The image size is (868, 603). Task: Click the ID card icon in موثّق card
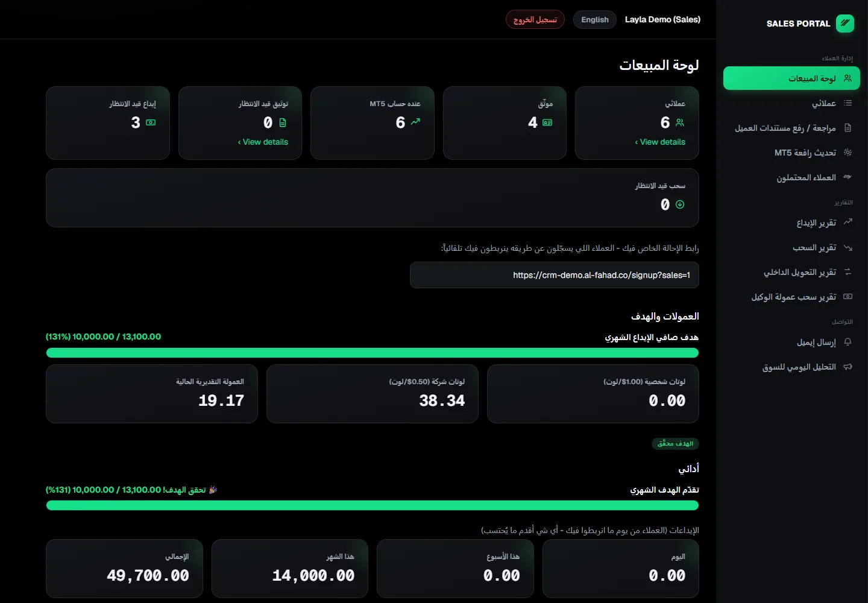click(547, 122)
